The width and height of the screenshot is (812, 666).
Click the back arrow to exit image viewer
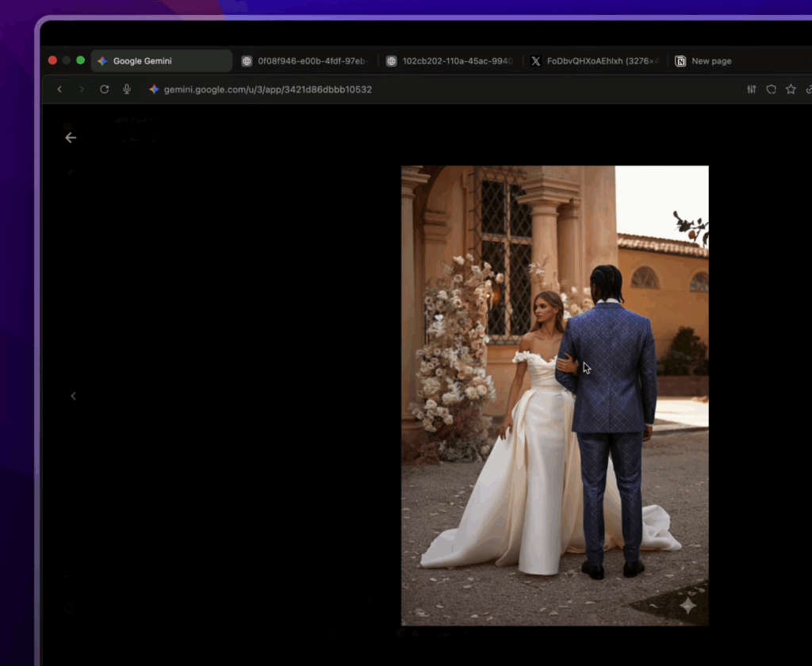[x=71, y=138]
